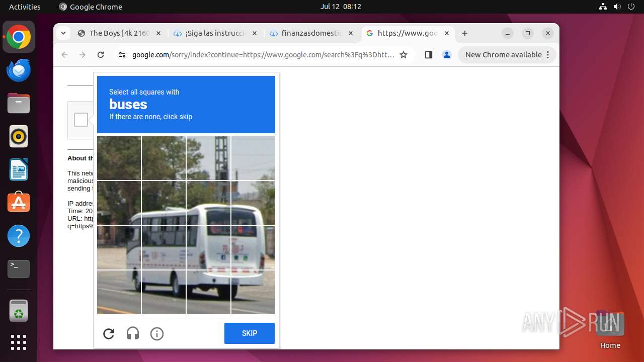View site information icon

tap(122, 55)
